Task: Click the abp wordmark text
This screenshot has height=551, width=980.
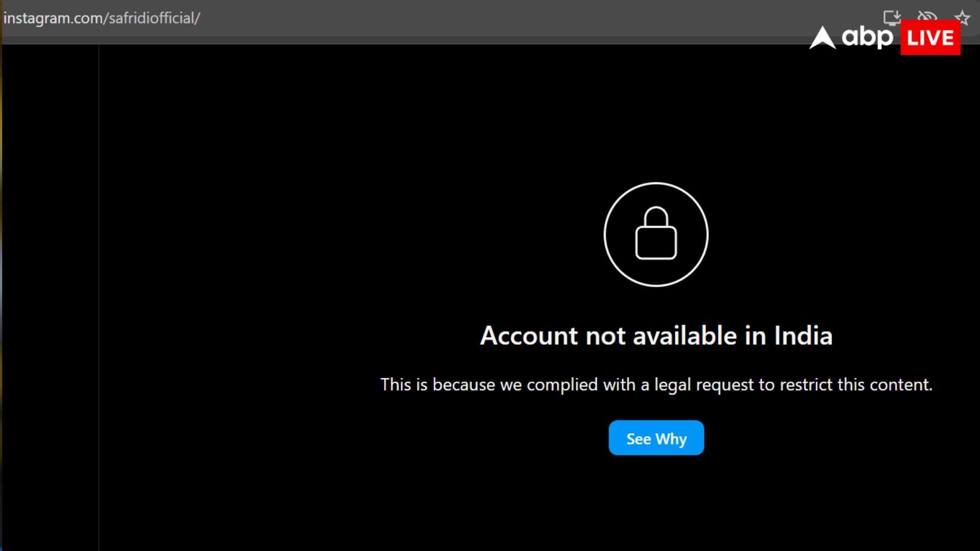Action: 867,37
